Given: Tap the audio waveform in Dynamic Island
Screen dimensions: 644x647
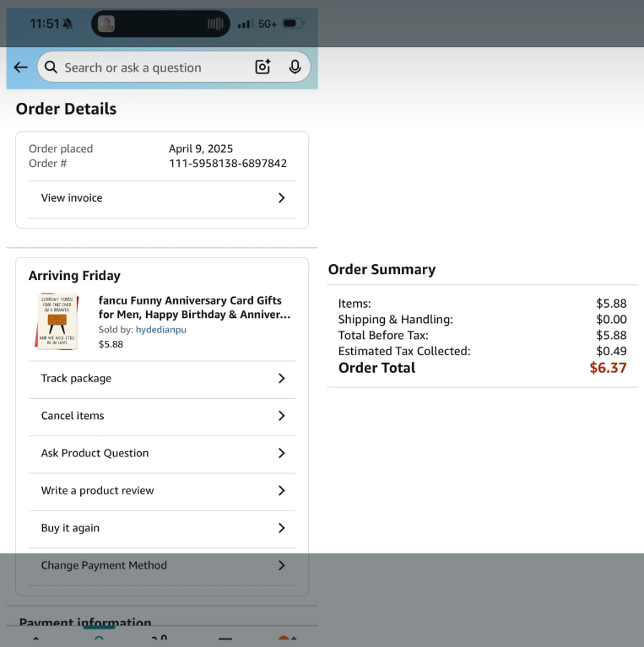Looking at the screenshot, I should (x=215, y=24).
